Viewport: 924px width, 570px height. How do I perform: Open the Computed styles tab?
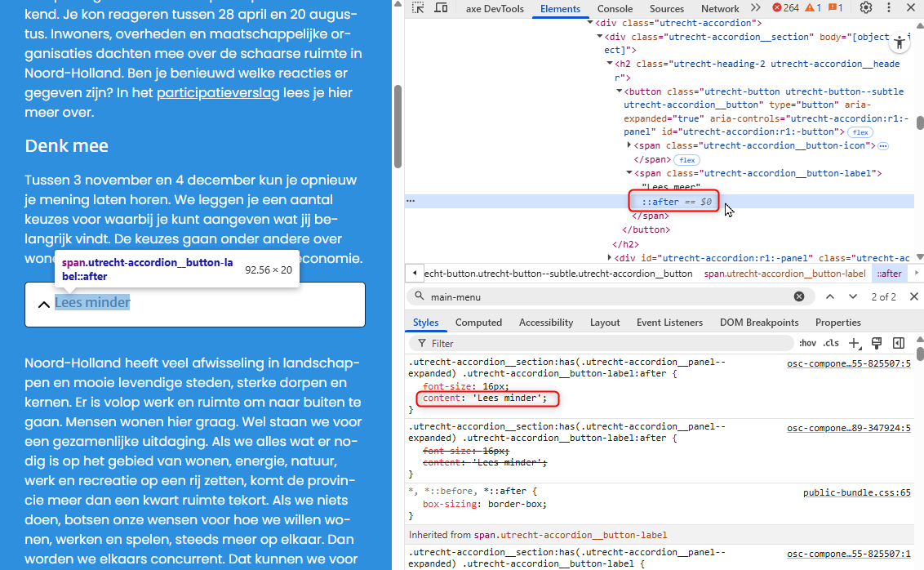coord(478,323)
